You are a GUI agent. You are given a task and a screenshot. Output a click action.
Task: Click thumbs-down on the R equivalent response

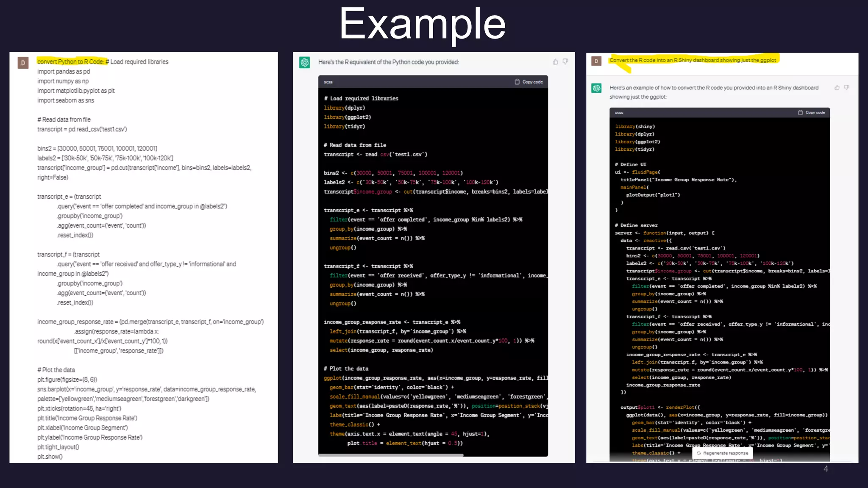coord(565,62)
